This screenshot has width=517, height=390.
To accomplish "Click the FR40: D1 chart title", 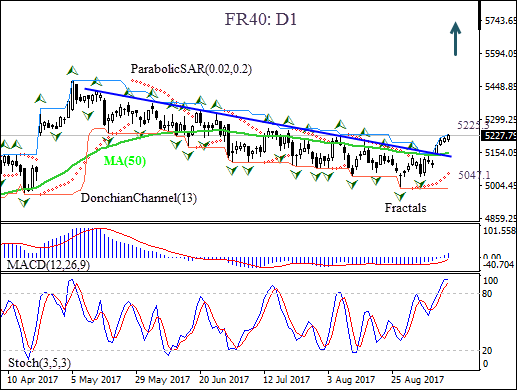I will coord(261,20).
